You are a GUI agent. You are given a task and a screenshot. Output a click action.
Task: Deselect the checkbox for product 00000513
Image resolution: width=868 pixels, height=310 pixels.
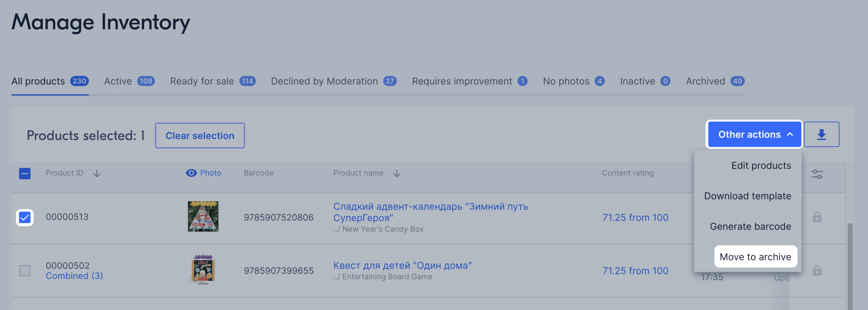click(x=25, y=217)
